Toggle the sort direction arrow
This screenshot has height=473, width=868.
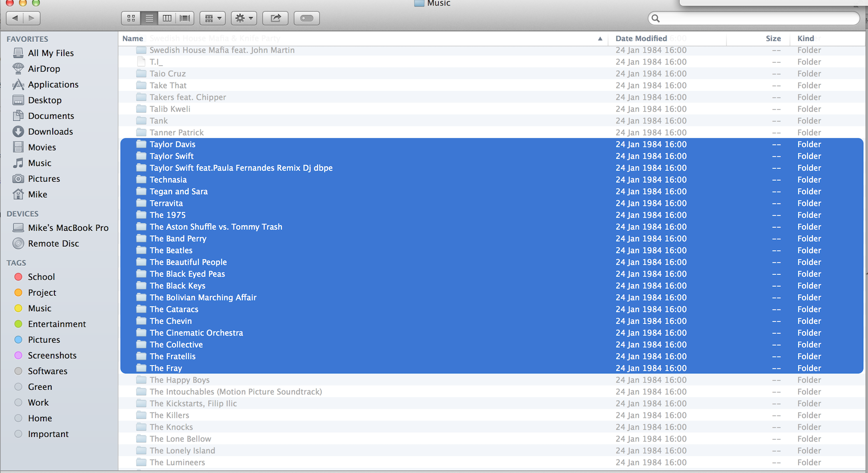click(600, 39)
